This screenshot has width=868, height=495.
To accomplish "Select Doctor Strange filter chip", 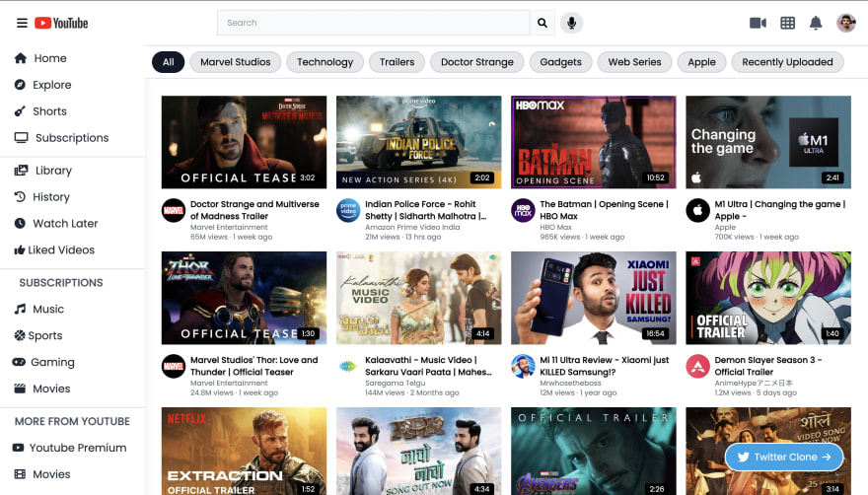I will coord(477,62).
